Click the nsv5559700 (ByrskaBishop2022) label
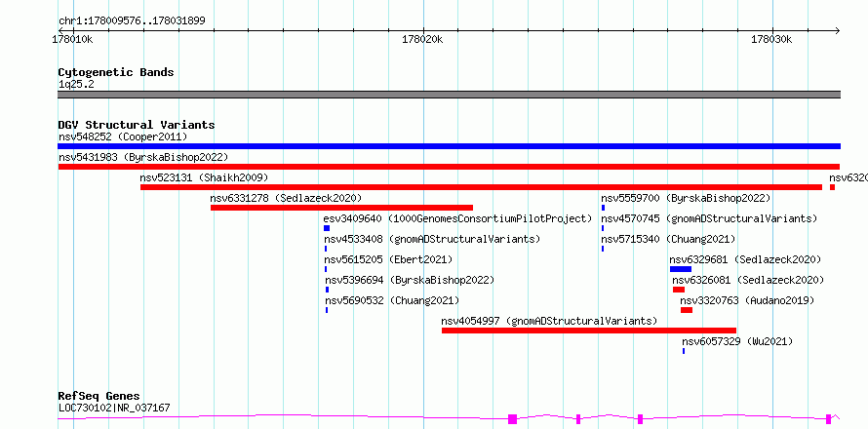This screenshot has width=868, height=429. pyautogui.click(x=686, y=198)
